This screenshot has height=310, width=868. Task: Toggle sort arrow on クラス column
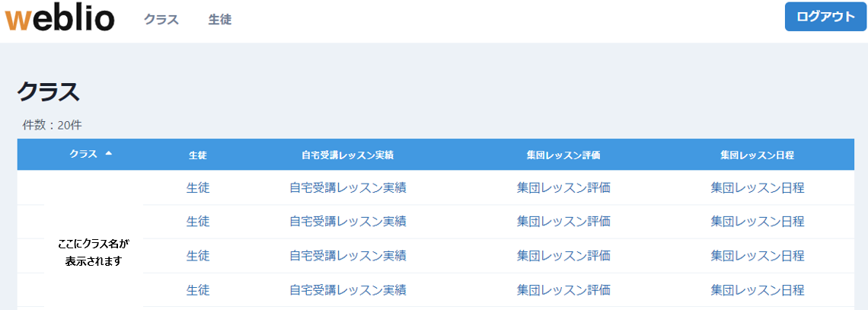point(108,153)
